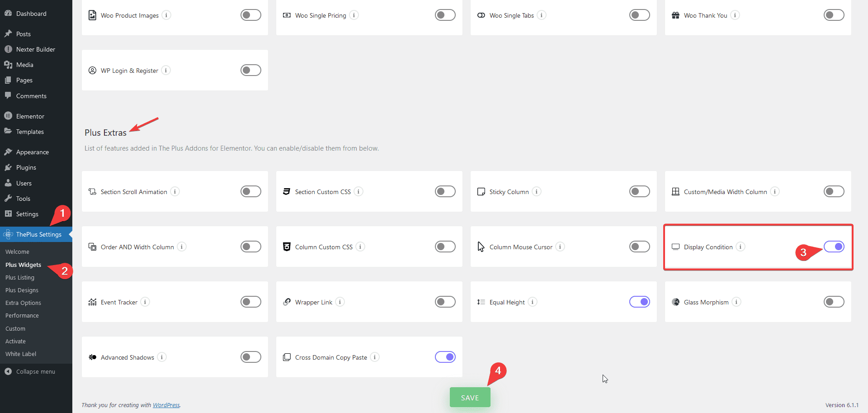Click the Glass Morphism icon
Screen dimensions: 868x413
click(675, 302)
